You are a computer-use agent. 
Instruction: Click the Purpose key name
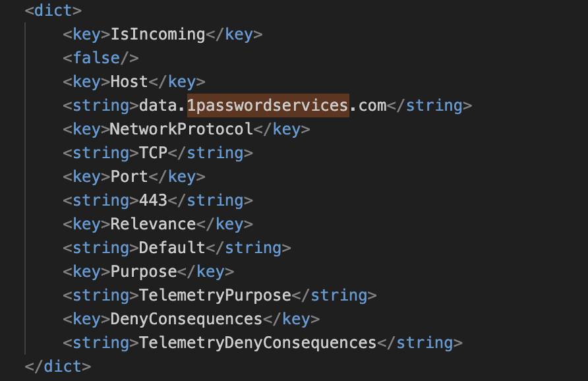(144, 272)
